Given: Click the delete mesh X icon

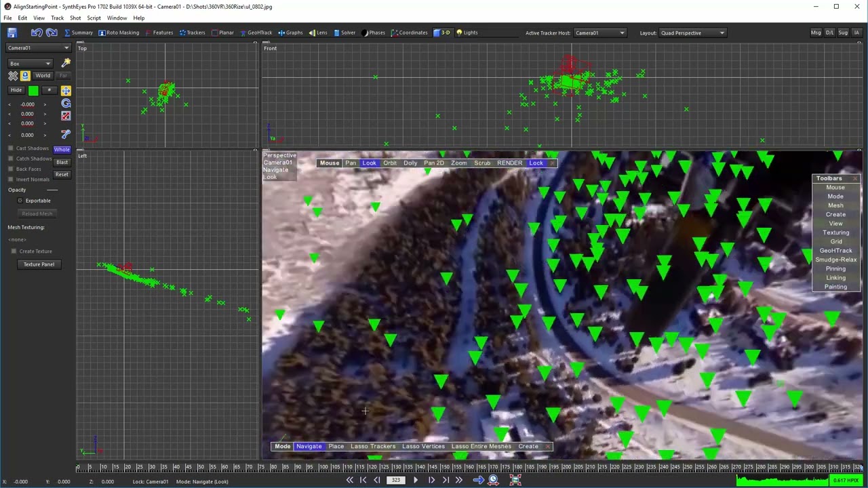Looking at the screenshot, I should coord(13,76).
